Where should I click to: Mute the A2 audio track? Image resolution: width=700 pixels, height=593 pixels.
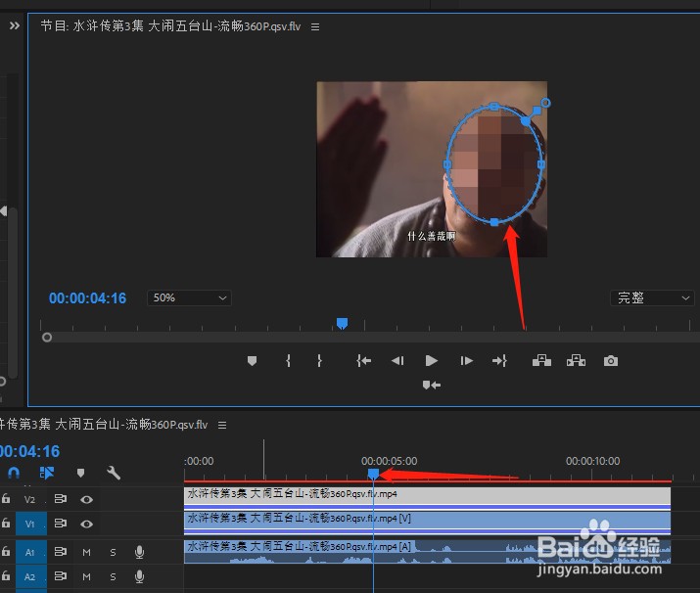pos(86,577)
